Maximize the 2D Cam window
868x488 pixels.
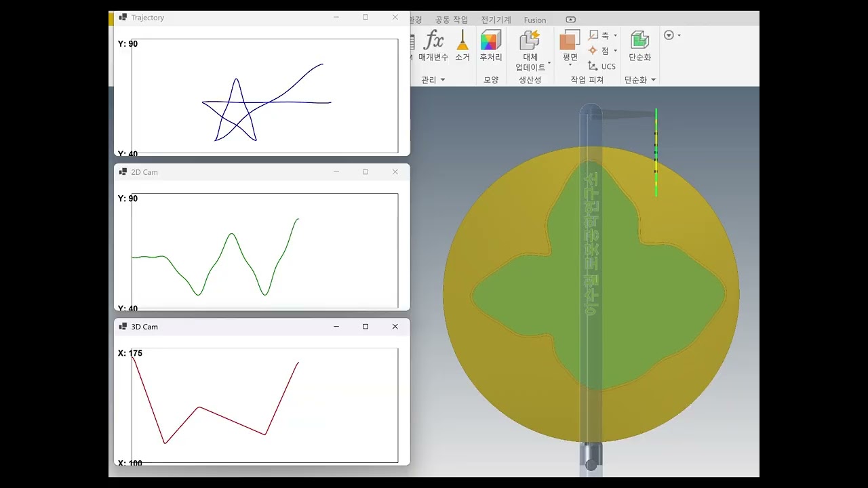tap(366, 172)
